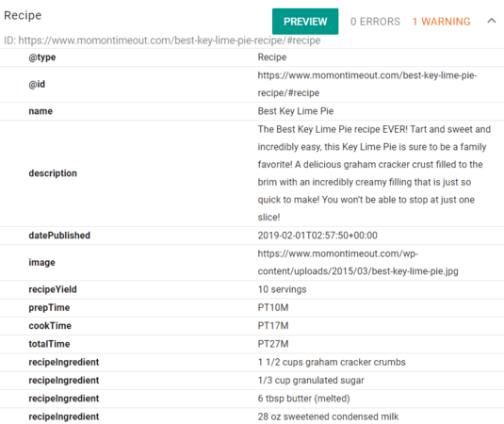Click the ID URL below the Recipe heading
The image size is (504, 424).
(x=162, y=41)
